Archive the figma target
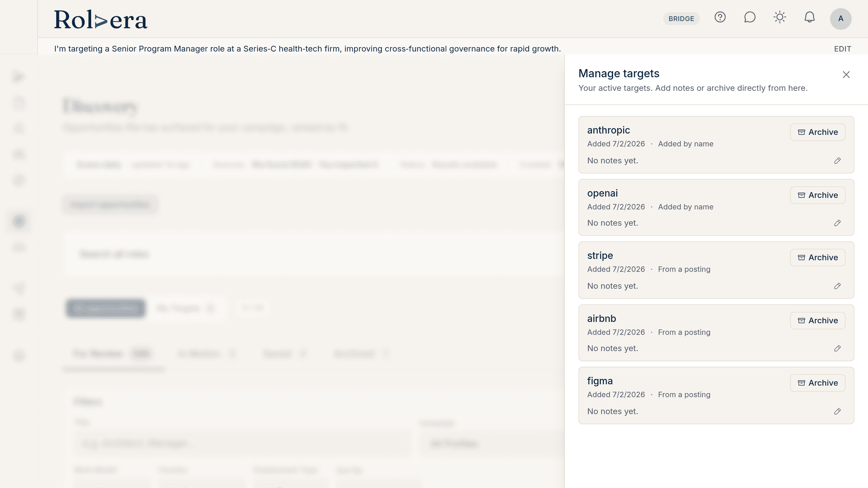 click(817, 383)
